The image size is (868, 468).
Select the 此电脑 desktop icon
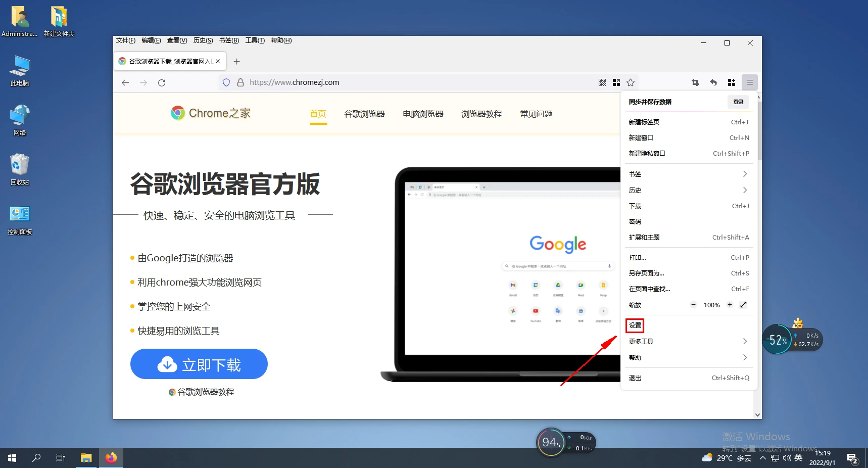pyautogui.click(x=20, y=71)
